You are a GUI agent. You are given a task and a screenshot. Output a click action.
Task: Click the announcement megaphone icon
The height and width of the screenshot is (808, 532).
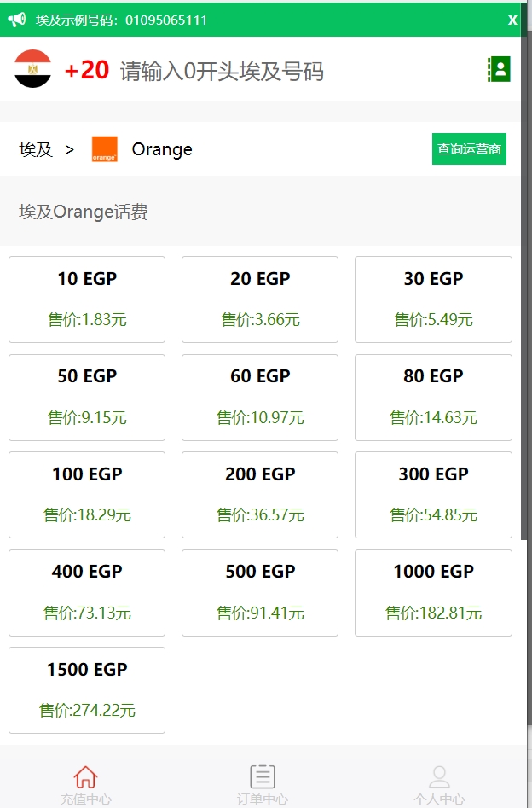pyautogui.click(x=17, y=20)
